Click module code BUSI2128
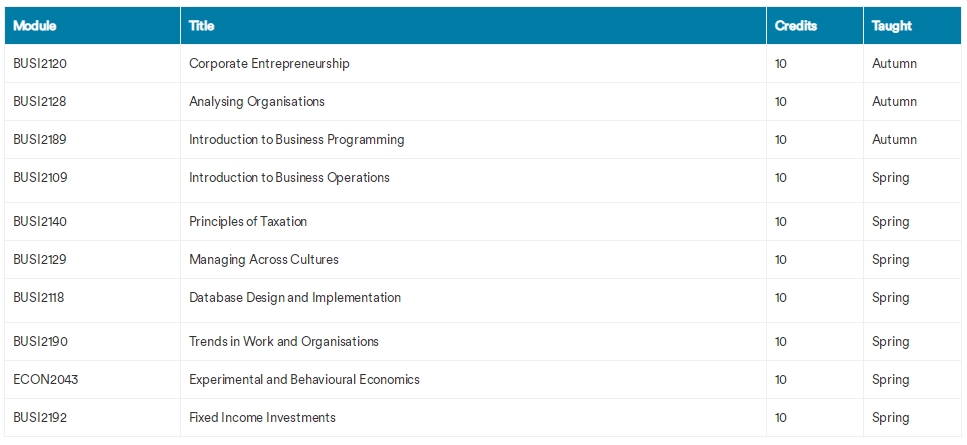Screen dimensions: 967x445 point(39,102)
